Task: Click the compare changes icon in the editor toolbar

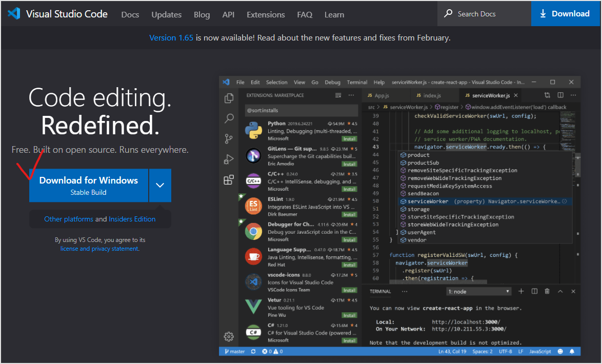Action: [547, 95]
